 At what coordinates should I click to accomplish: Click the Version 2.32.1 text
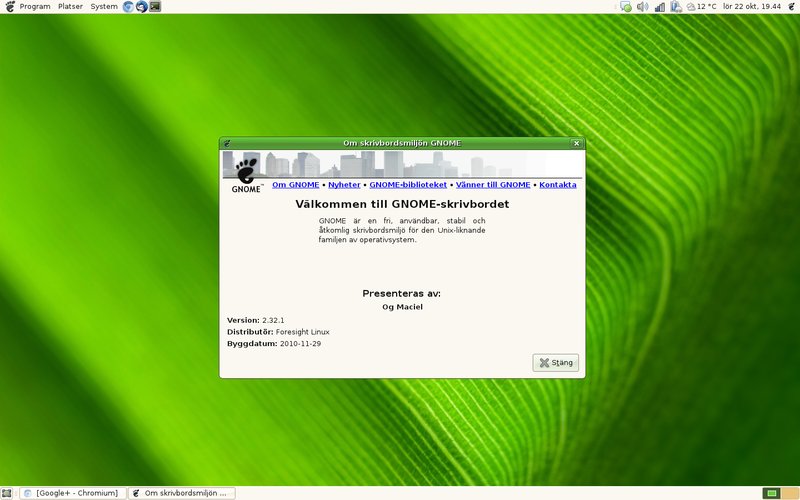coord(256,320)
